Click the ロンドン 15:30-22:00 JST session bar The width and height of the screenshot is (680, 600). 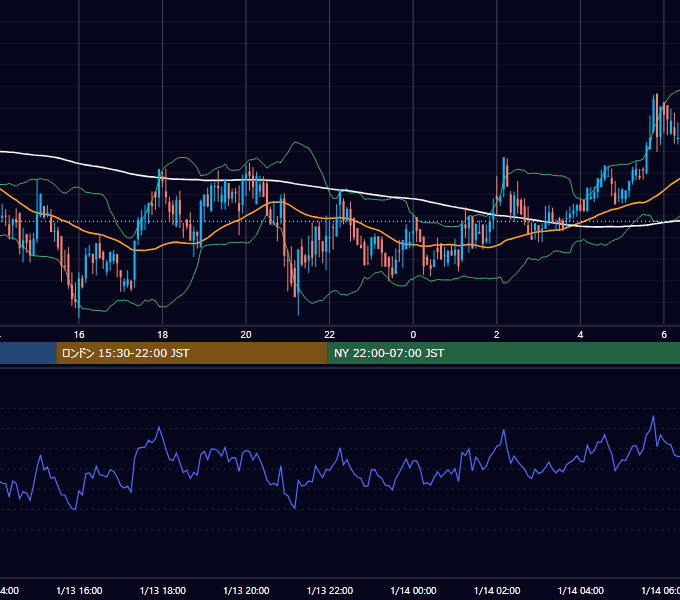[192, 353]
